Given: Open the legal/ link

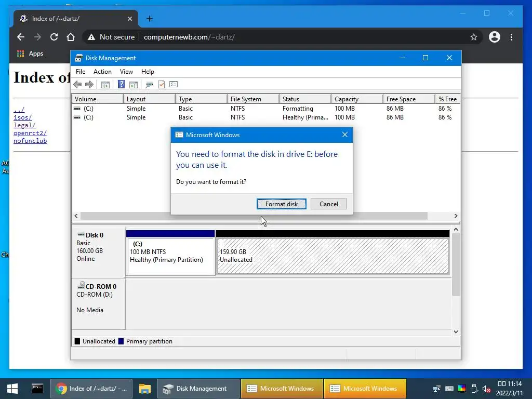Looking at the screenshot, I should coord(24,125).
